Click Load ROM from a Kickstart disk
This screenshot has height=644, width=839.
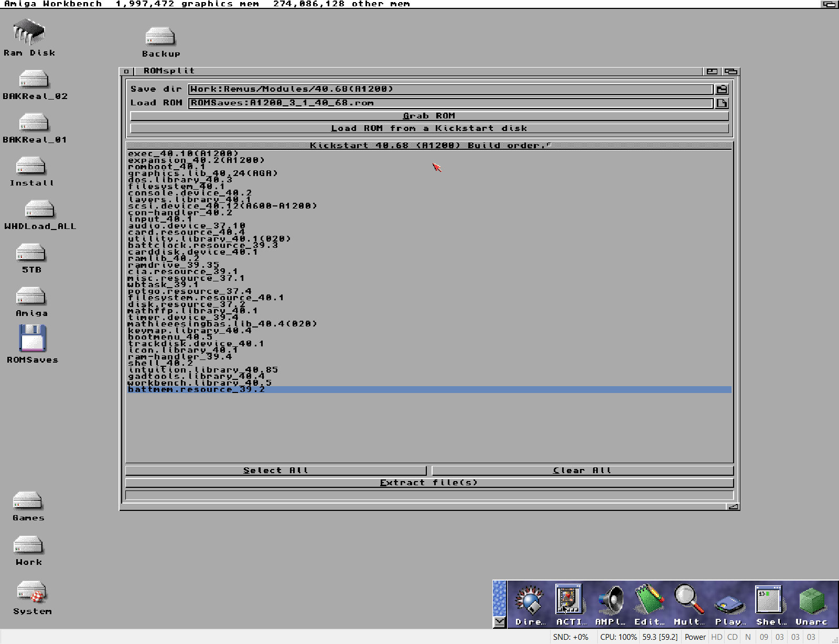[429, 128]
